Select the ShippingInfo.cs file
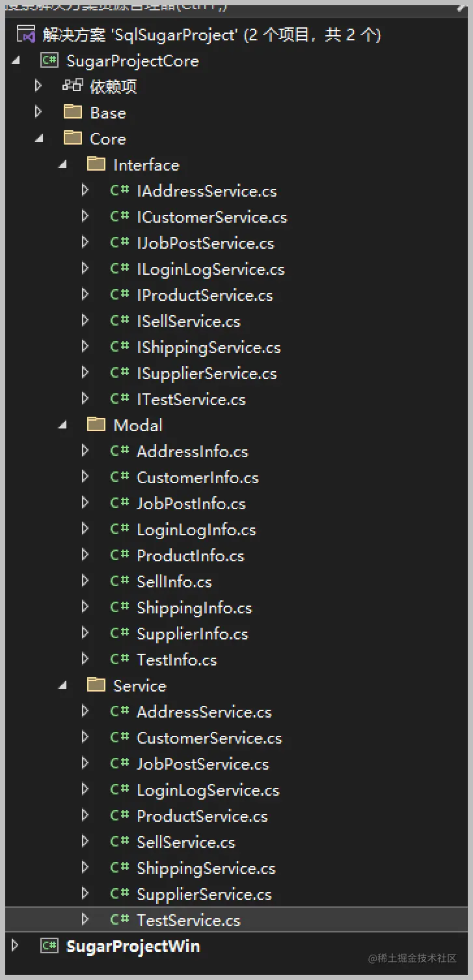This screenshot has width=473, height=980. pos(194,608)
